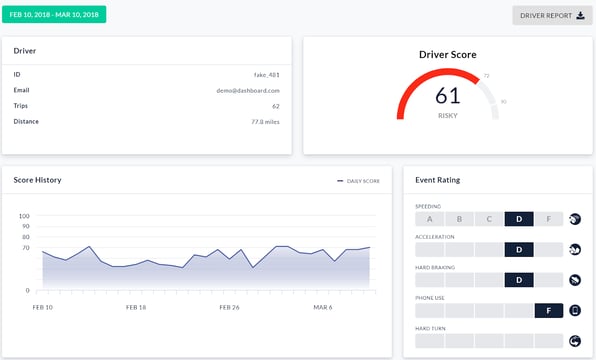Click the phone use event icon
The image size is (596, 360).
pyautogui.click(x=575, y=311)
